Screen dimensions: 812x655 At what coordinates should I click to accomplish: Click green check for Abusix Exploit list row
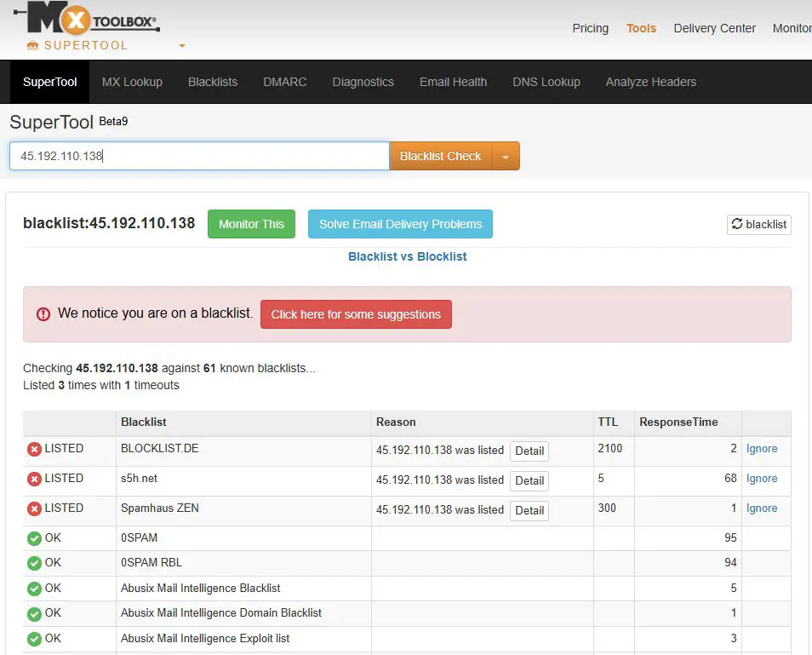pyautogui.click(x=34, y=639)
